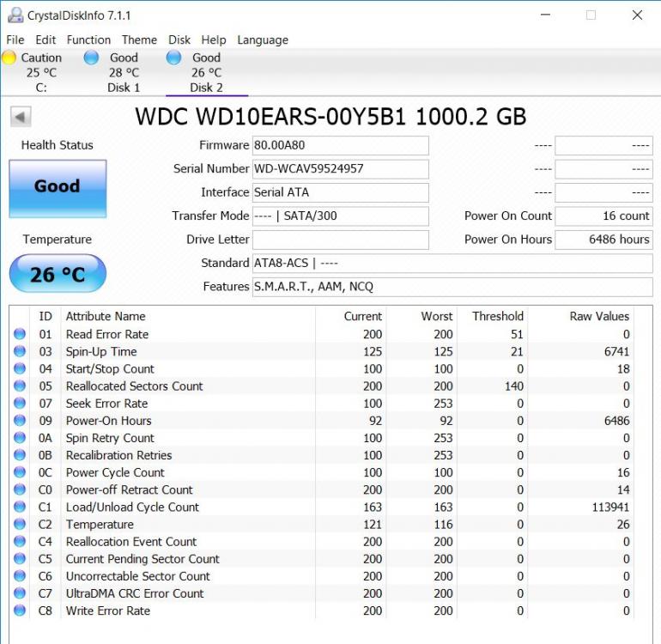Click status icon for Spin Retry Count row
The image size is (661, 644).
(x=20, y=438)
